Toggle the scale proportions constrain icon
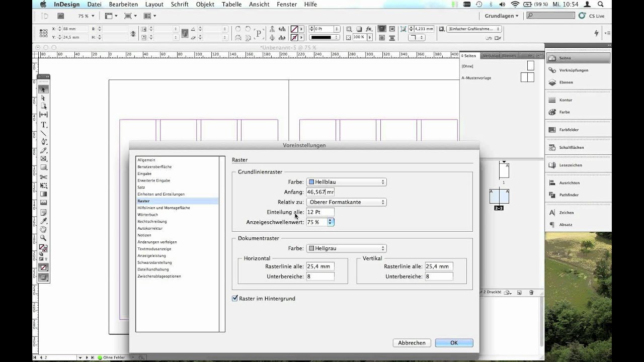 pos(185,33)
